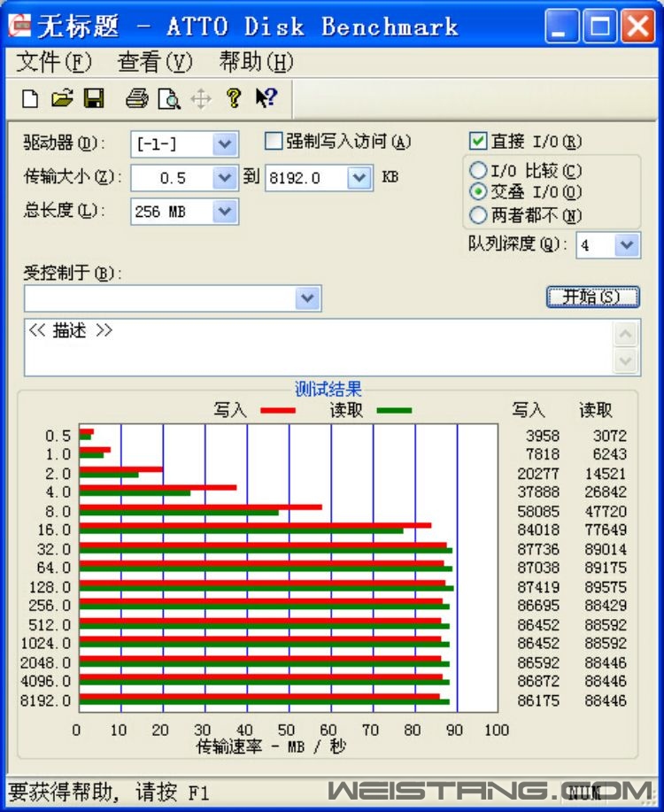
Task: Click the write value 86175
Action: (x=538, y=700)
